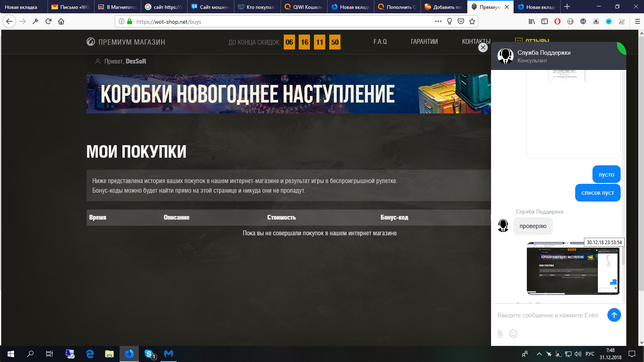The height and width of the screenshot is (362, 644).
Task: Open the browser home page
Action: tap(61, 21)
